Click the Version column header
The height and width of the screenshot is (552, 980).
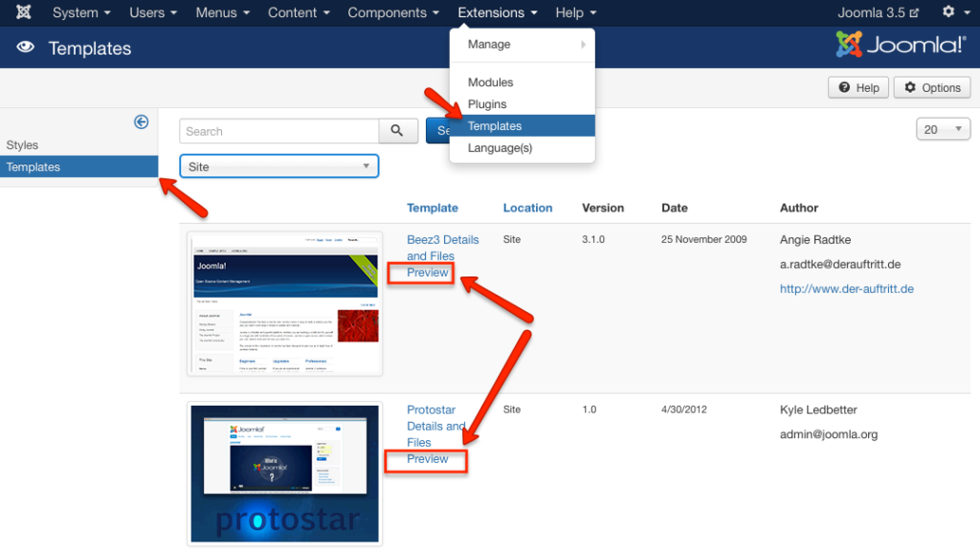(603, 208)
